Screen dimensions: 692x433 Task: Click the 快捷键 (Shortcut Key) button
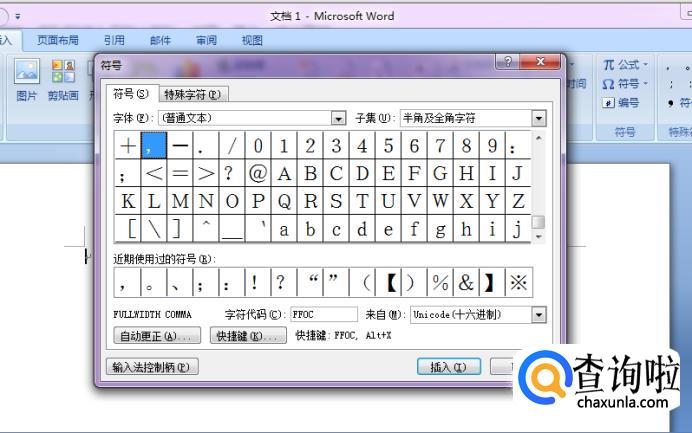248,335
